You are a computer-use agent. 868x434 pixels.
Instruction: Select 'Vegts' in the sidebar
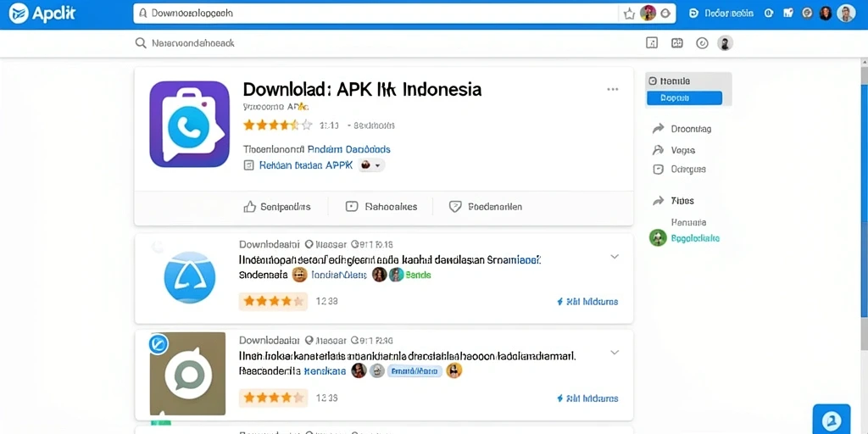click(x=674, y=150)
